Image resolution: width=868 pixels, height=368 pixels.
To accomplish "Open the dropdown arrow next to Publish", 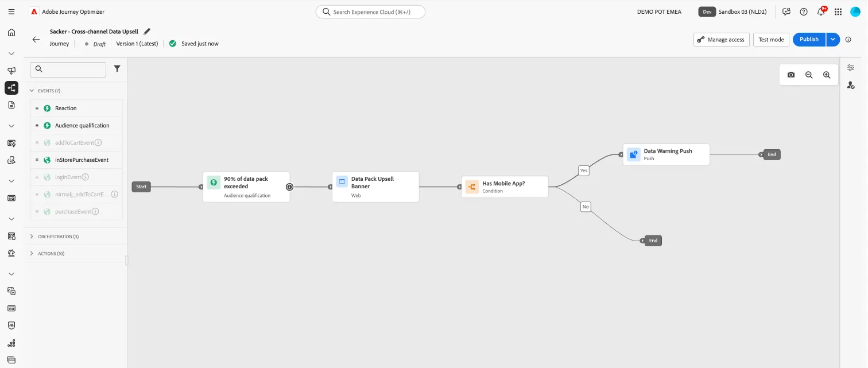I will click(x=833, y=40).
